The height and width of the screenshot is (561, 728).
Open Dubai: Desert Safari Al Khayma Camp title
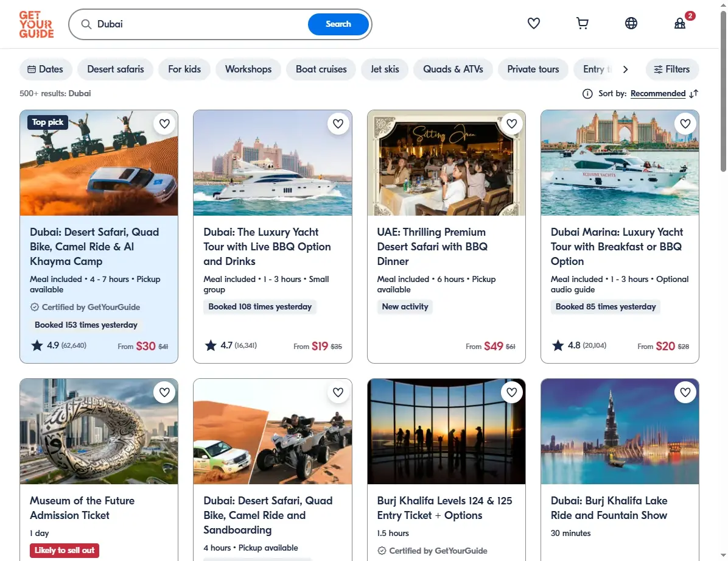(x=94, y=247)
